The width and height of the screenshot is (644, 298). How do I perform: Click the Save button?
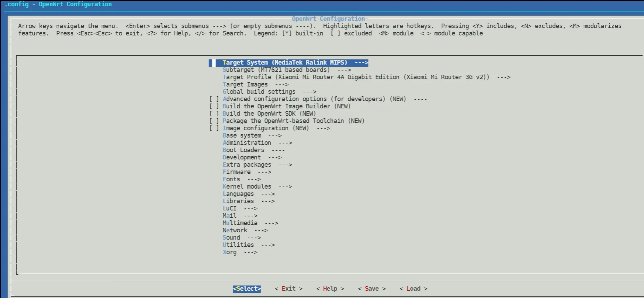(x=372, y=289)
